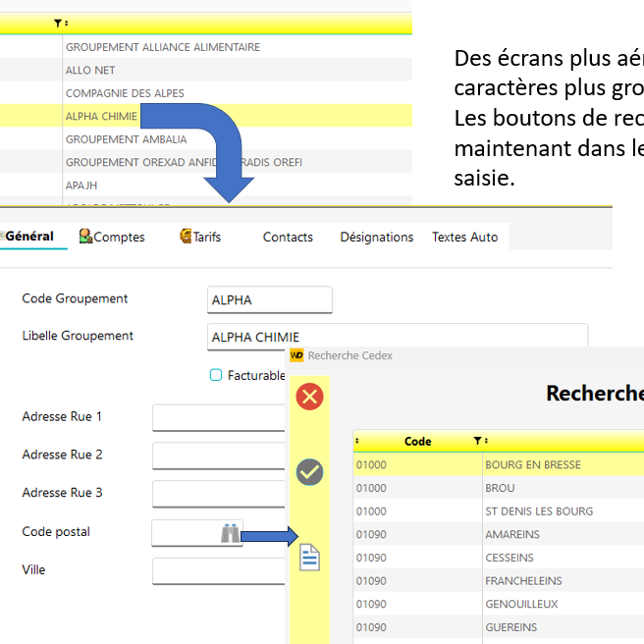Click sort arrows left of Code column header
The image size is (644, 644).
click(x=357, y=441)
